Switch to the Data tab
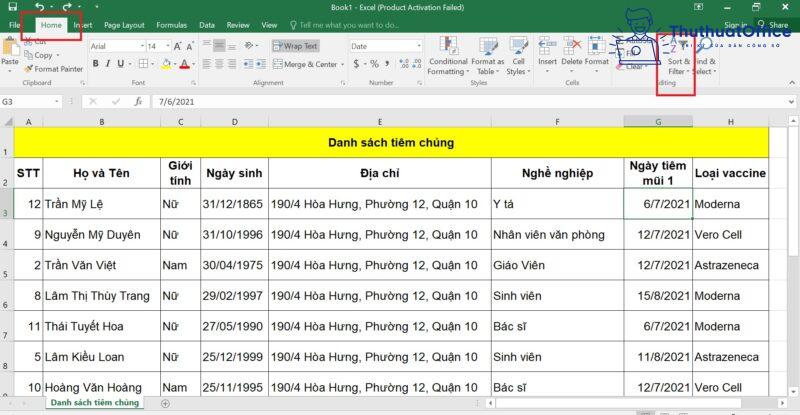This screenshot has width=800, height=415. 207,25
